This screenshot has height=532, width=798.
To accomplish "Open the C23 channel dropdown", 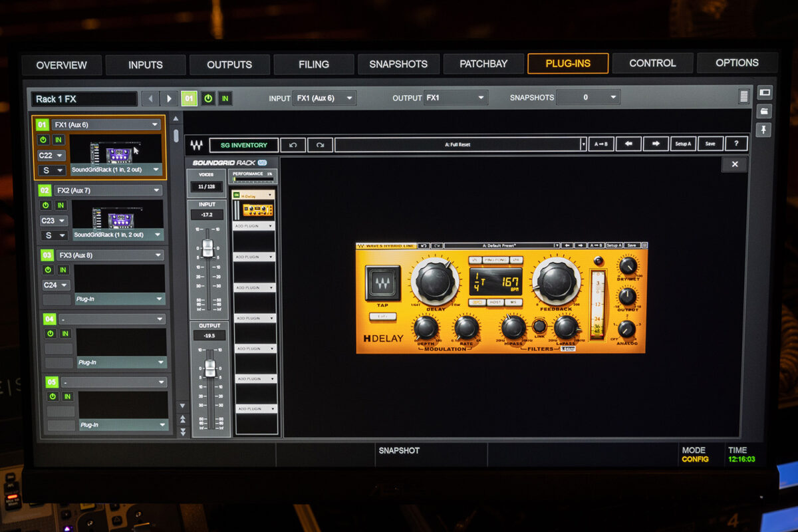I will coord(53,220).
